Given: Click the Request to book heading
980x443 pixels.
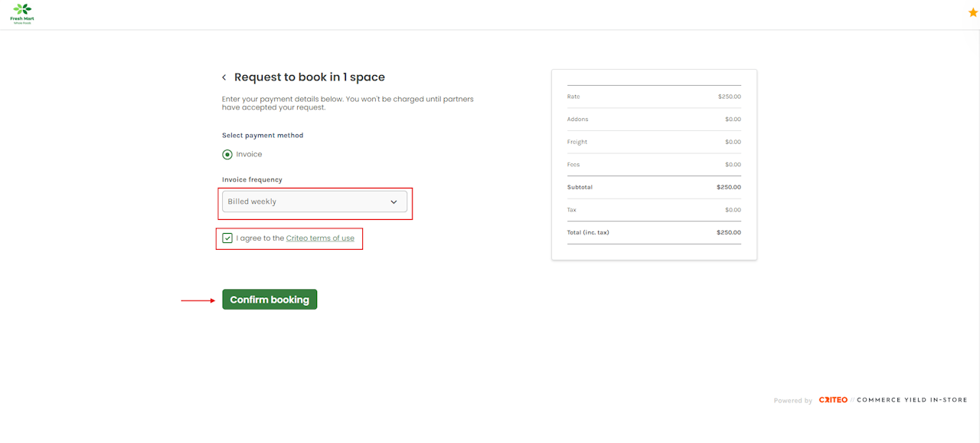Looking at the screenshot, I should (x=309, y=77).
